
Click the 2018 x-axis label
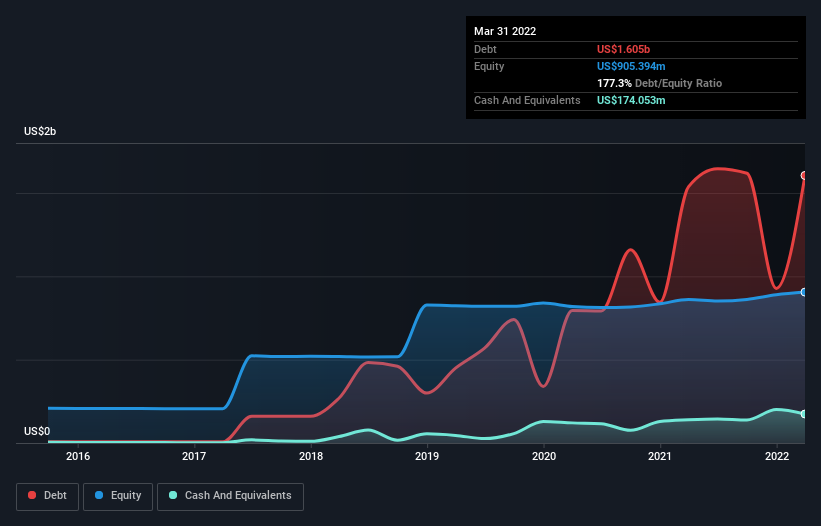(311, 456)
